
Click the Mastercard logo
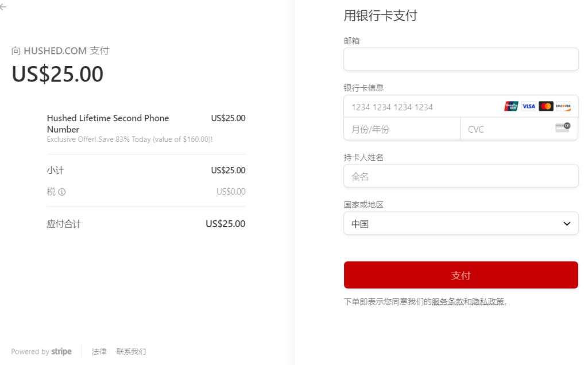point(546,106)
